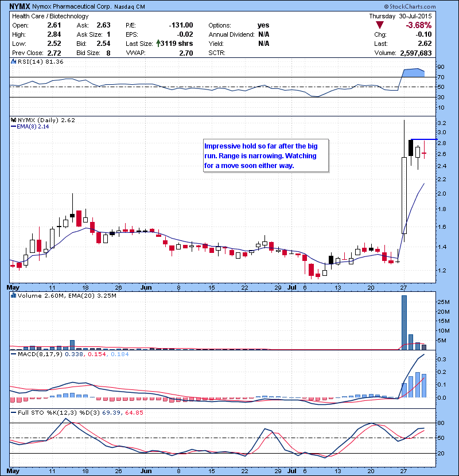Screen dimensions: 459x476
Task: Click the Ask value 2.63
Action: pos(104,25)
